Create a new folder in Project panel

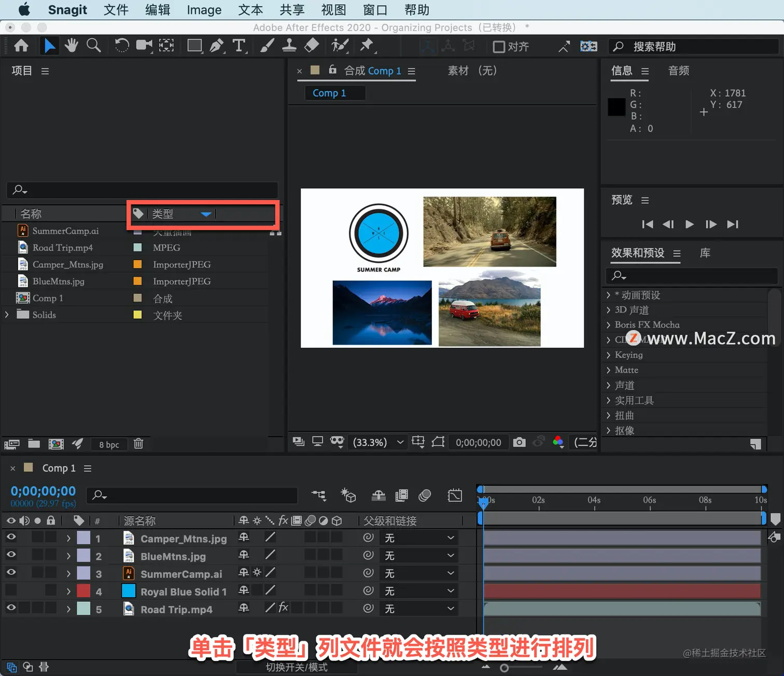tap(34, 444)
